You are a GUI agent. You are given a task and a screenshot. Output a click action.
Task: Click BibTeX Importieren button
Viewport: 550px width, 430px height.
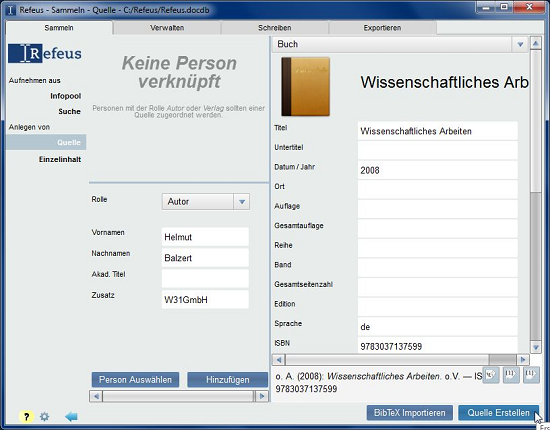pyautogui.click(x=410, y=413)
